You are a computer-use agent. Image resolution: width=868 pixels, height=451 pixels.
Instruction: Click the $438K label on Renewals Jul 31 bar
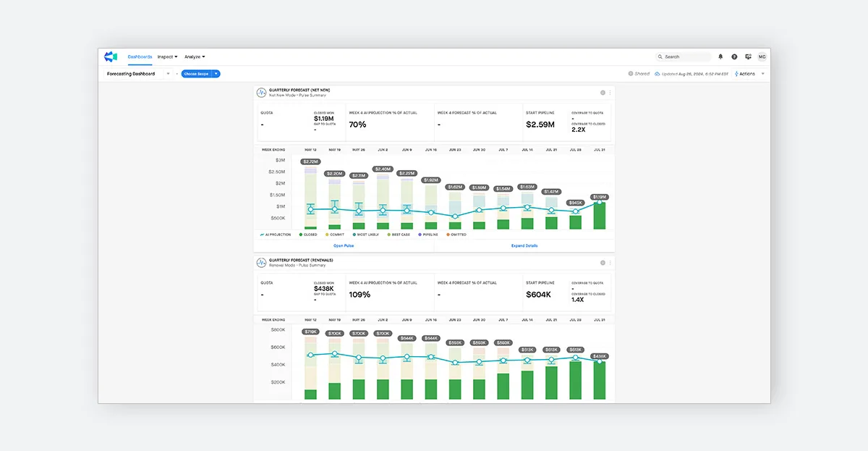600,356
